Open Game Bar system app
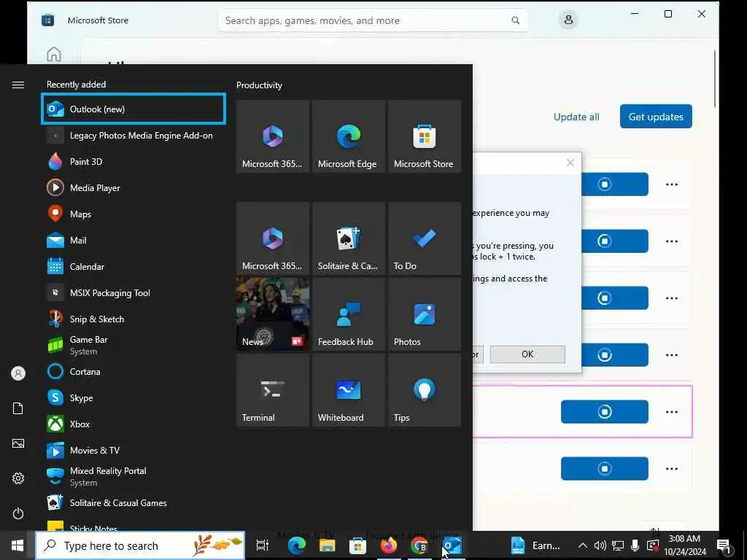 [x=133, y=345]
